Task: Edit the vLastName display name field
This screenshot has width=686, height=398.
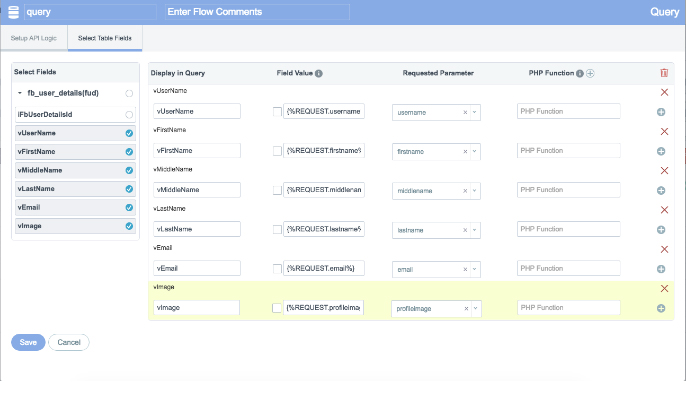Action: 197,229
